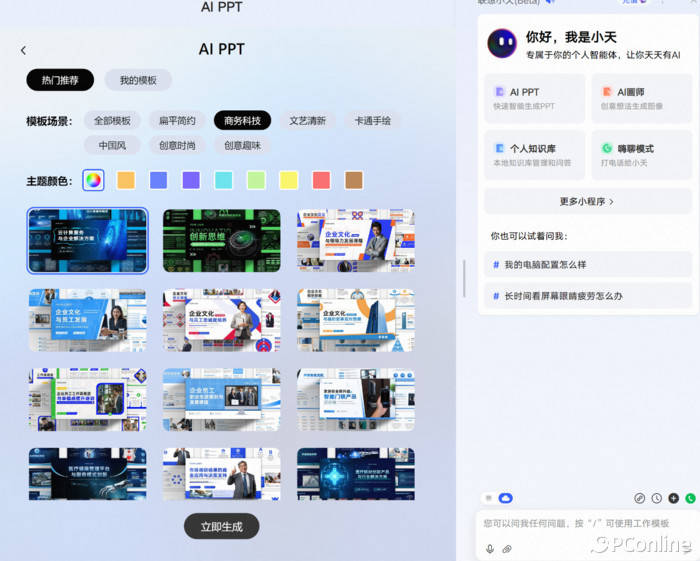
Task: Filter scene by 创意时尚
Action: (177, 145)
